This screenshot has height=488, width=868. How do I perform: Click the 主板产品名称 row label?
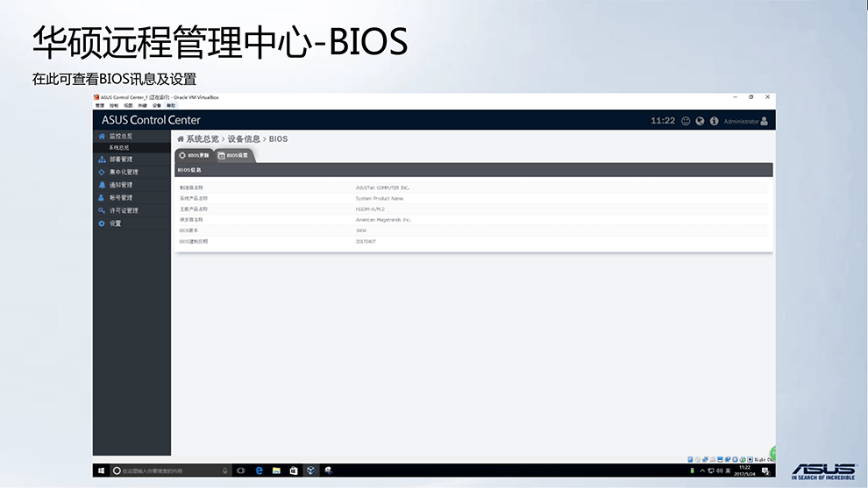(x=194, y=209)
